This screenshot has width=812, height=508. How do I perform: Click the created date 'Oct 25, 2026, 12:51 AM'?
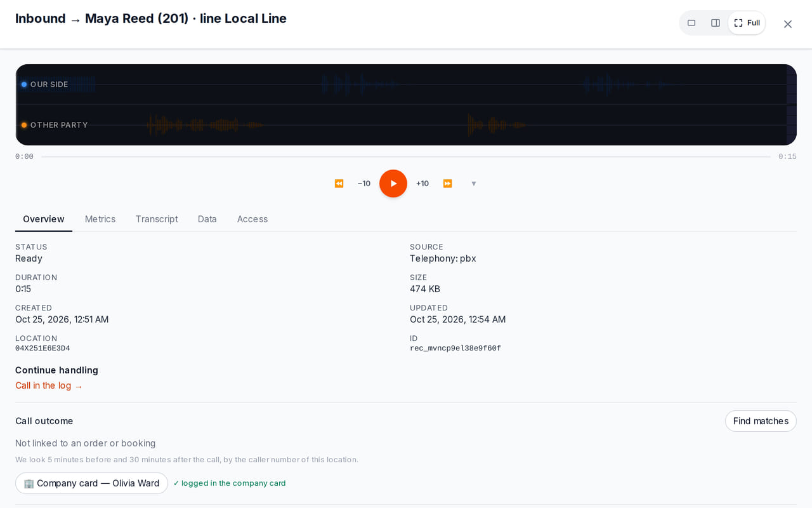(x=62, y=319)
